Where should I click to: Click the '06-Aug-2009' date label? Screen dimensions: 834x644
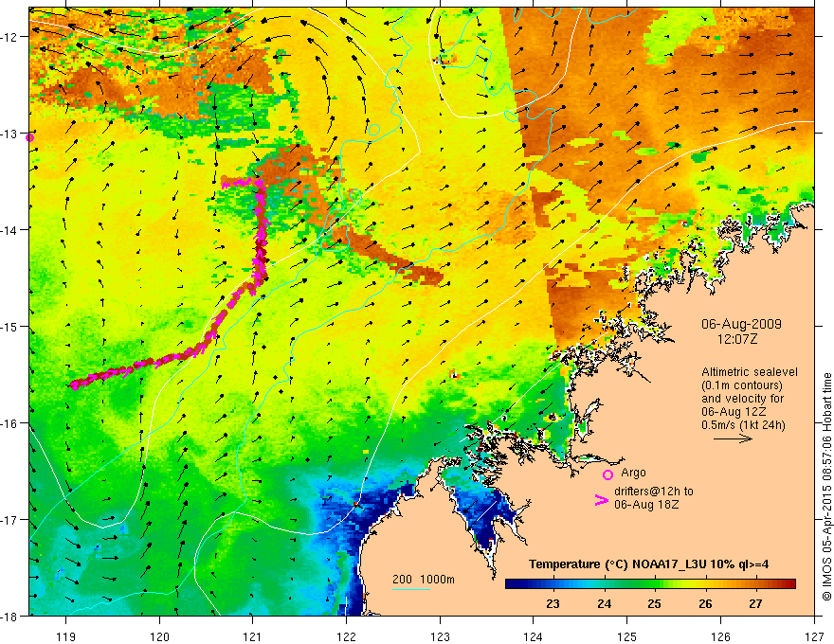pyautogui.click(x=741, y=324)
